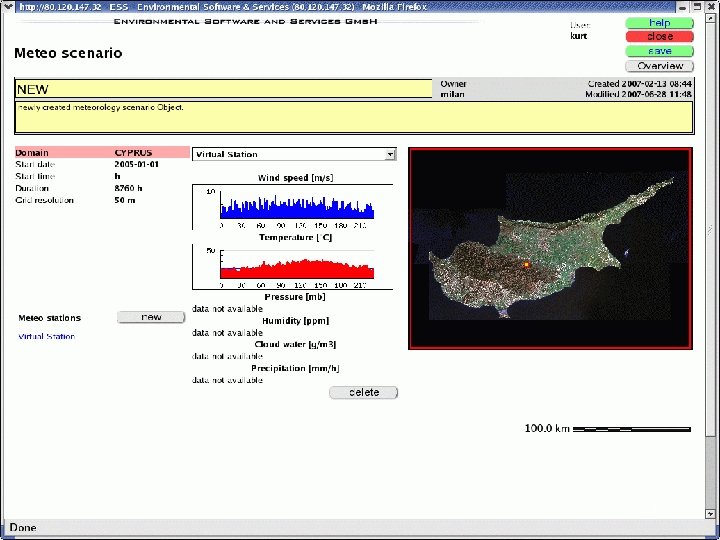This screenshot has width=720, height=540.
Task: Click the Cyprus satellite map image
Action: click(x=550, y=248)
